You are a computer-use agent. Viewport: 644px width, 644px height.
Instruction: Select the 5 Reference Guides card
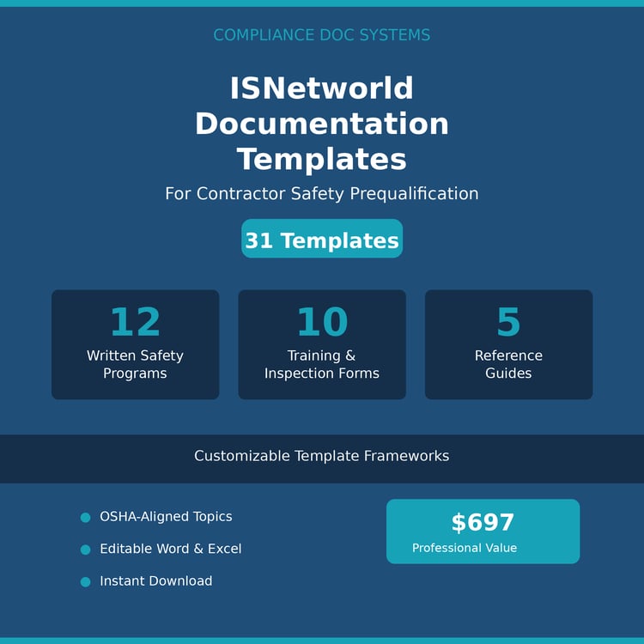click(x=508, y=344)
